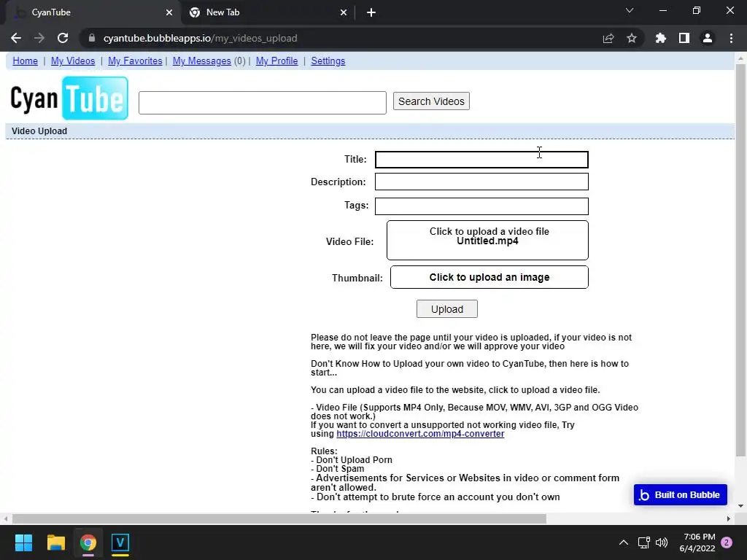Image resolution: width=747 pixels, height=560 pixels.
Task: Click the volume speaker tray icon
Action: pos(662,542)
